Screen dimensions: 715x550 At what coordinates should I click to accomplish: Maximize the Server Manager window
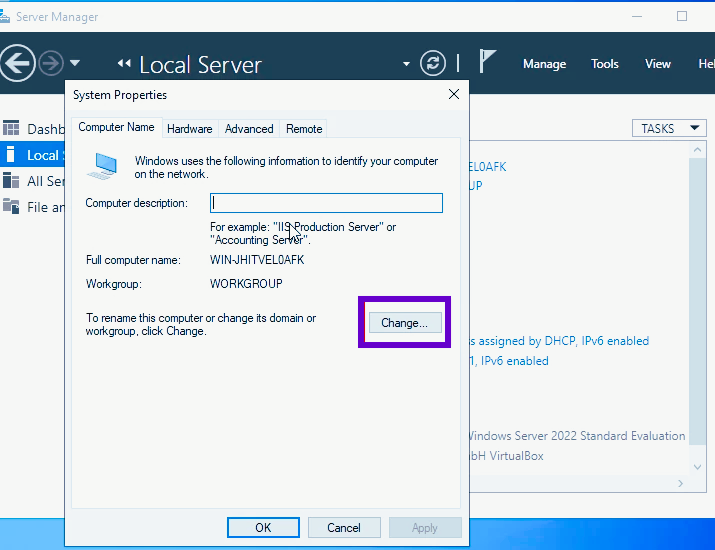click(682, 16)
